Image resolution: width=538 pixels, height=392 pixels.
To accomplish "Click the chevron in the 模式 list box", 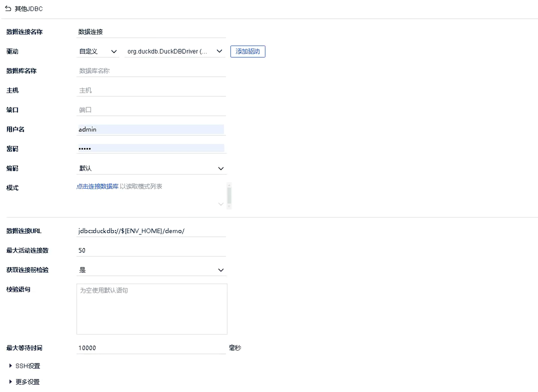I will coord(221,204).
